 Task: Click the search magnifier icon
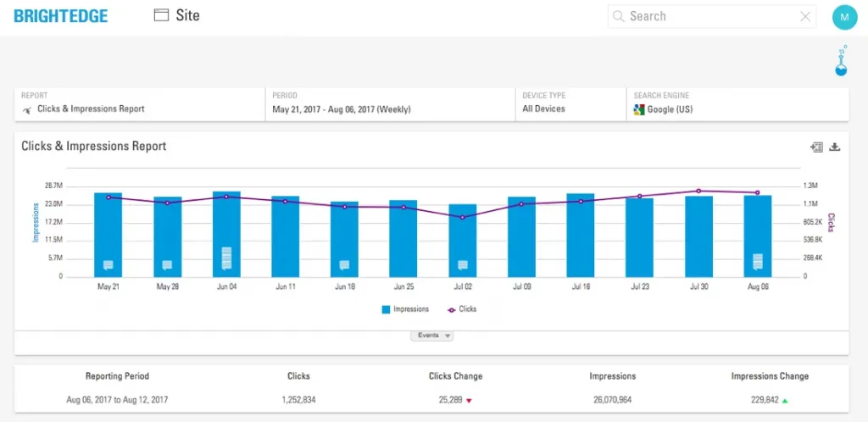[618, 16]
